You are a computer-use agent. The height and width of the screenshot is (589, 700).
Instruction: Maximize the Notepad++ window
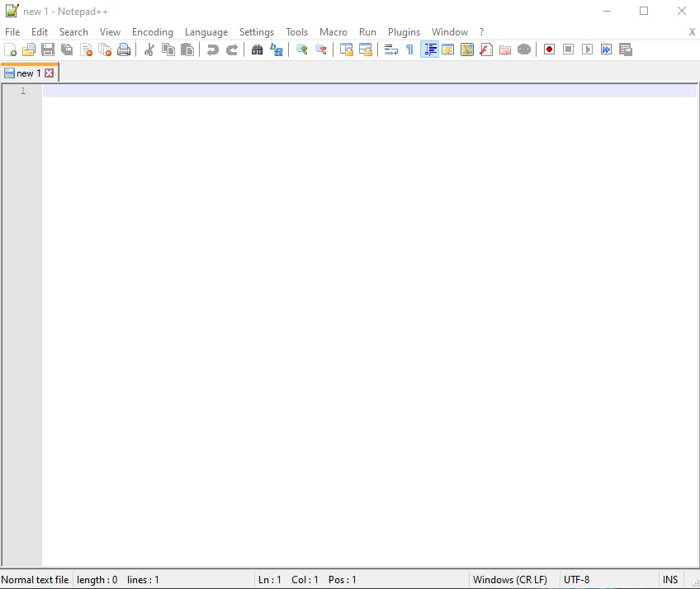[644, 11]
